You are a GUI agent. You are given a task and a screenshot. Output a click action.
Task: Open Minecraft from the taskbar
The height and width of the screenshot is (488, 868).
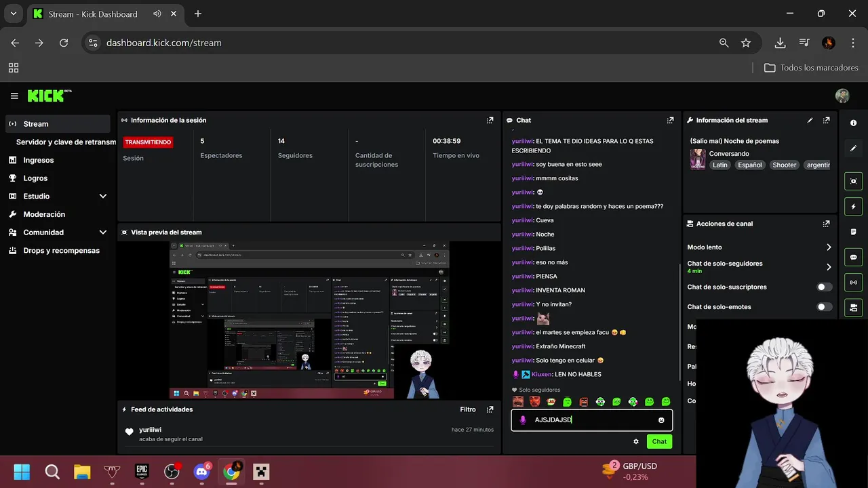coord(261,472)
